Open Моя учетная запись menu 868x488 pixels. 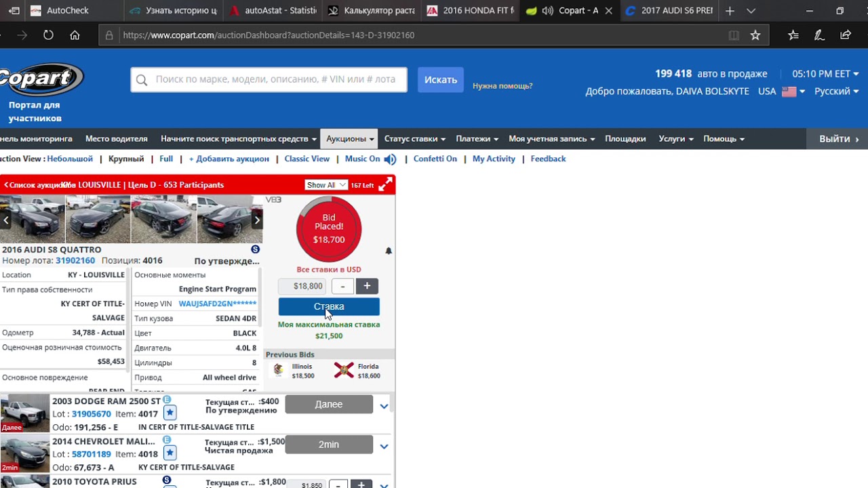pyautogui.click(x=552, y=139)
